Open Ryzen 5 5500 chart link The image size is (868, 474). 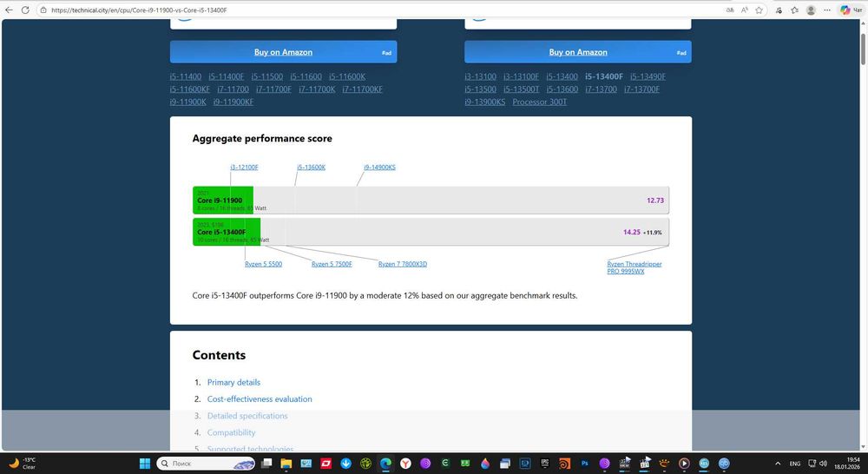pos(264,264)
